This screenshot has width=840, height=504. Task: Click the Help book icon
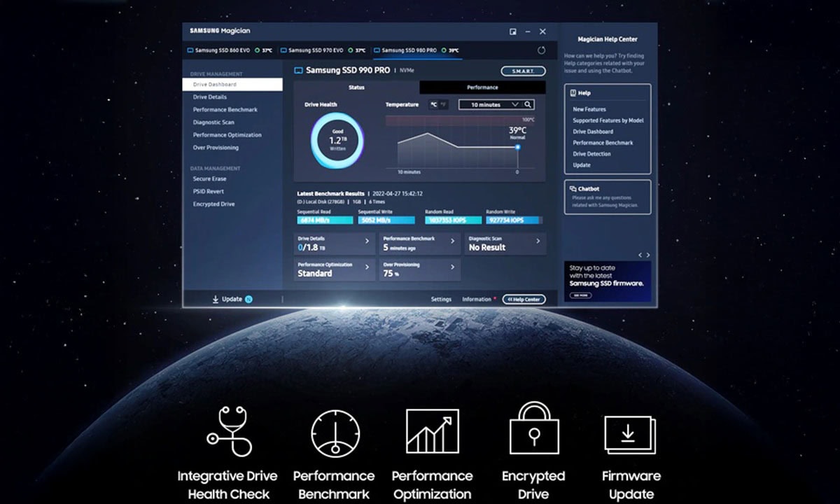tap(573, 92)
